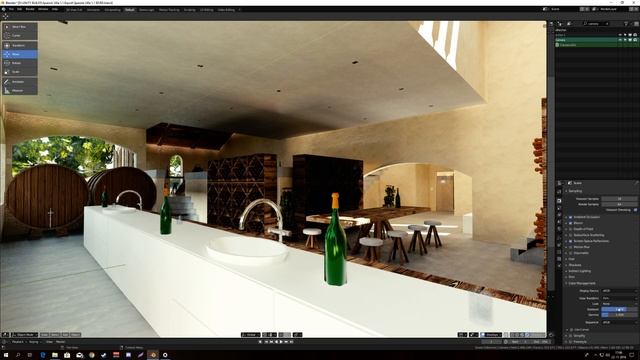Image resolution: width=640 pixels, height=360 pixels.
Task: Click the 3D viewport editor type icon
Action: (x=5, y=334)
